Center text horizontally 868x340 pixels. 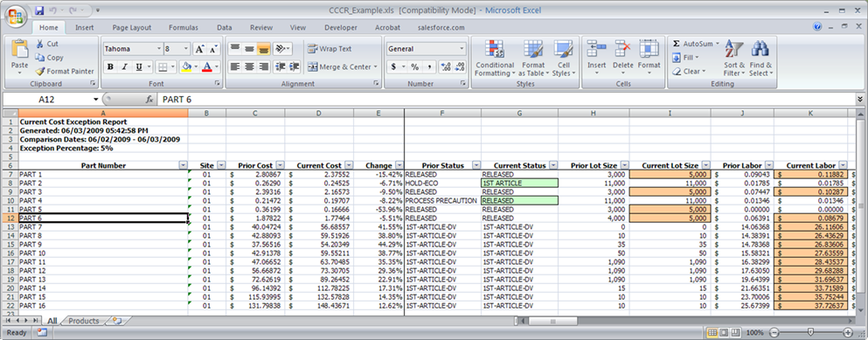250,67
